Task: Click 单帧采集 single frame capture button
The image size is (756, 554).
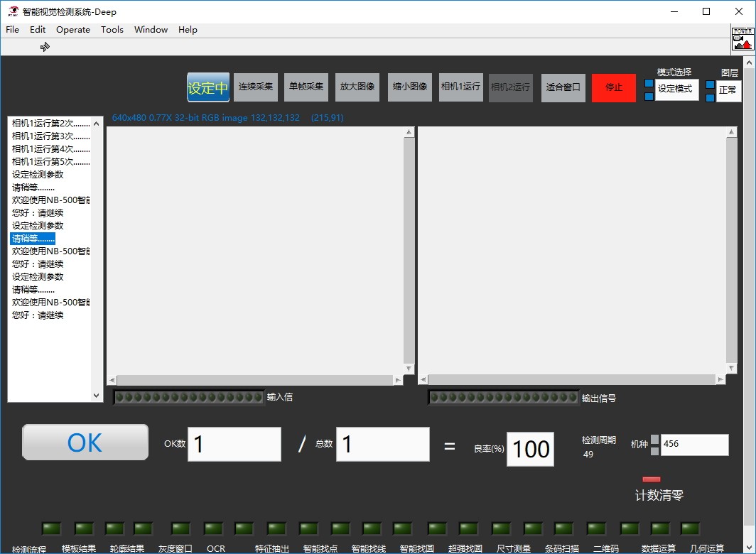Action: pos(306,87)
